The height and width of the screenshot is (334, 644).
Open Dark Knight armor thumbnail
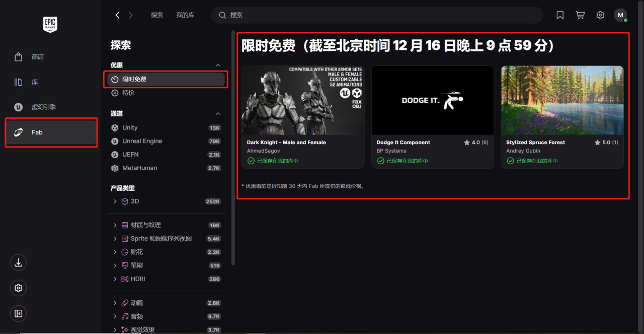click(303, 100)
